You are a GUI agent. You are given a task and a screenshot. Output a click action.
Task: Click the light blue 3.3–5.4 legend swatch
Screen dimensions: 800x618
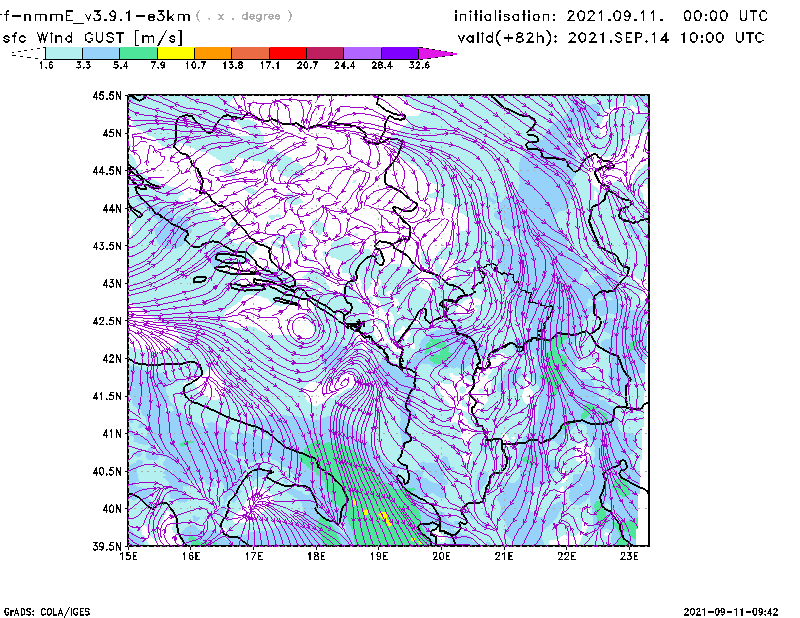(x=101, y=53)
